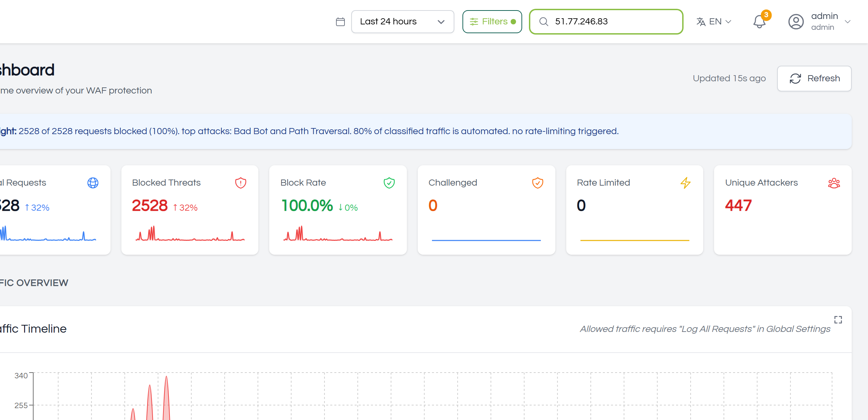The image size is (868, 420).
Task: Click the translate language icon
Action: click(701, 22)
